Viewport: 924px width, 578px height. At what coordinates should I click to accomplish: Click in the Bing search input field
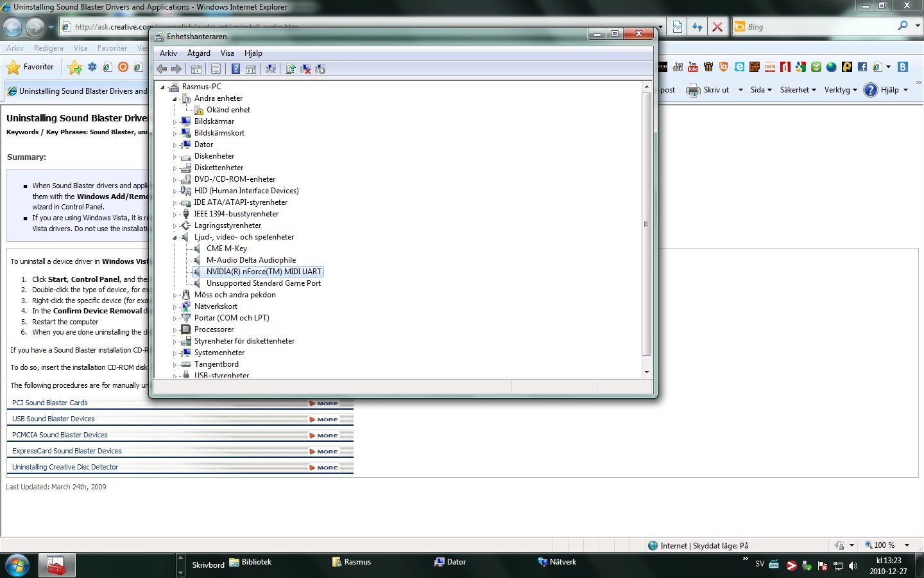(x=818, y=27)
